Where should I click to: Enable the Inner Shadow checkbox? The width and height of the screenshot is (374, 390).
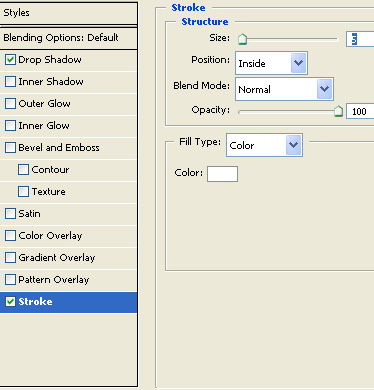[x=10, y=82]
